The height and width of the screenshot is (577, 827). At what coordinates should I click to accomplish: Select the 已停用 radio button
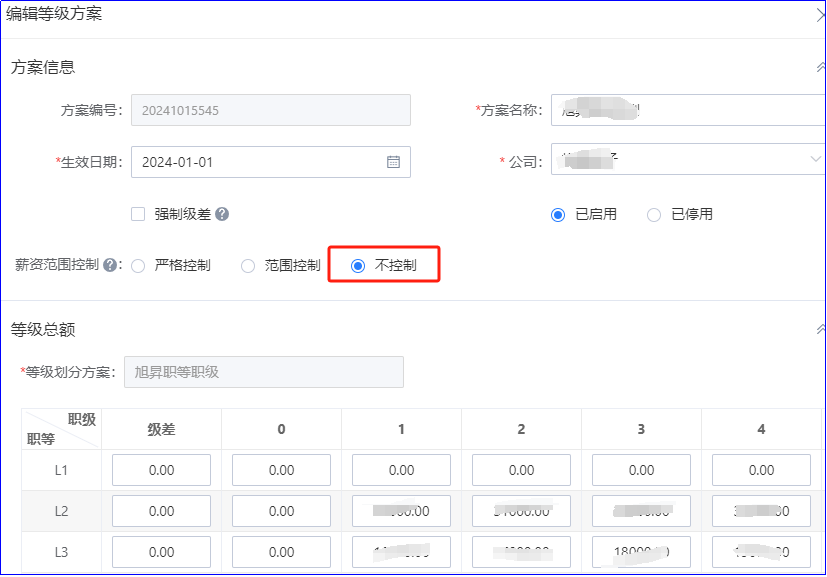click(654, 214)
